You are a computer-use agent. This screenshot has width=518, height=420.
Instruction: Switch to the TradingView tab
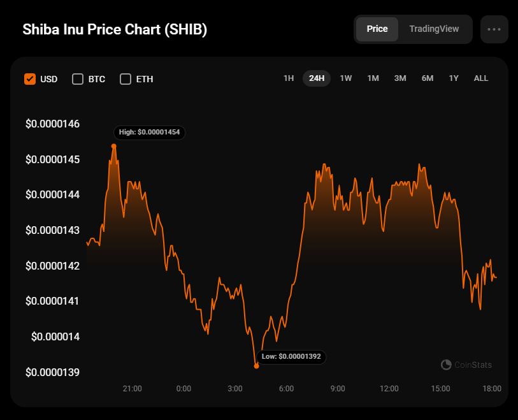point(434,29)
